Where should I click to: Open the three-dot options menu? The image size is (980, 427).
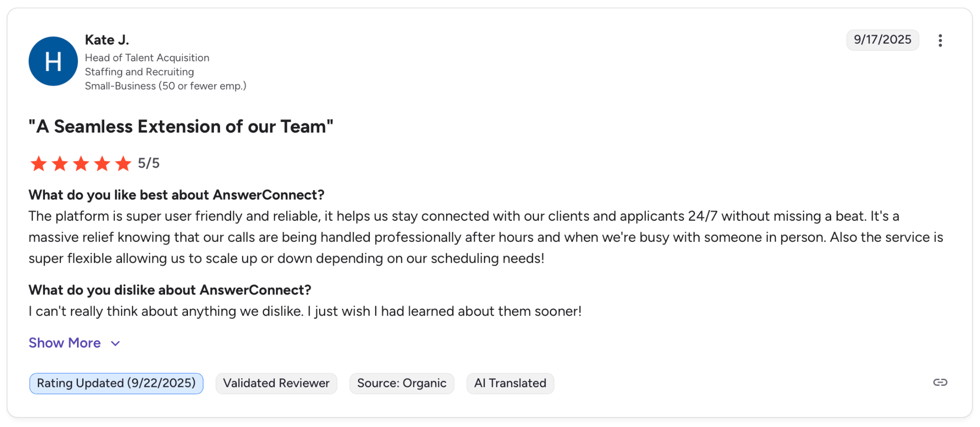940,41
